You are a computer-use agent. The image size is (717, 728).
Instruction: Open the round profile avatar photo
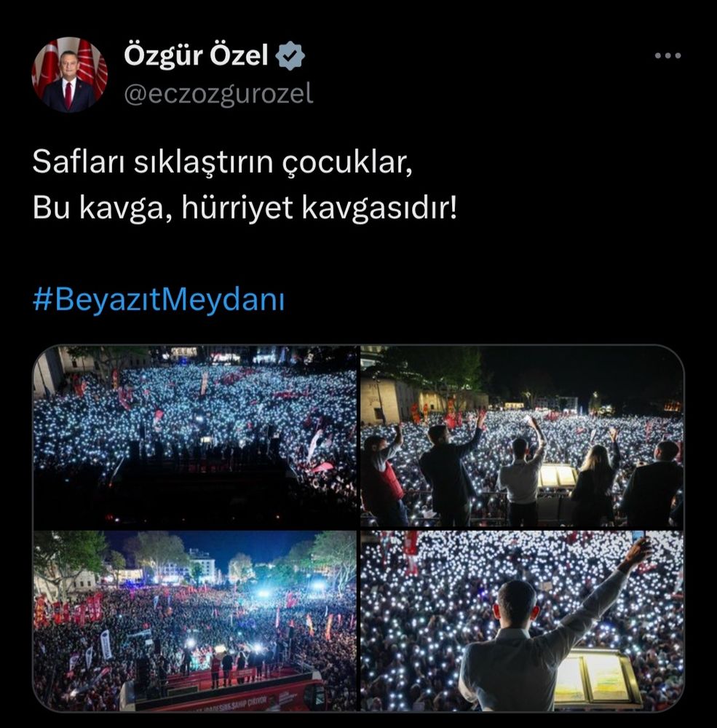70,75
